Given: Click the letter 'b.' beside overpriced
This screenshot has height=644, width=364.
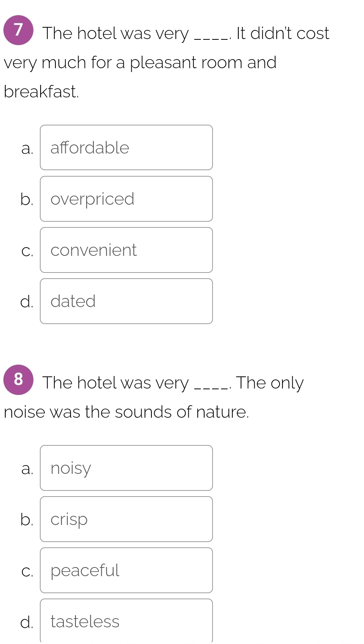Looking at the screenshot, I should 27,199.
